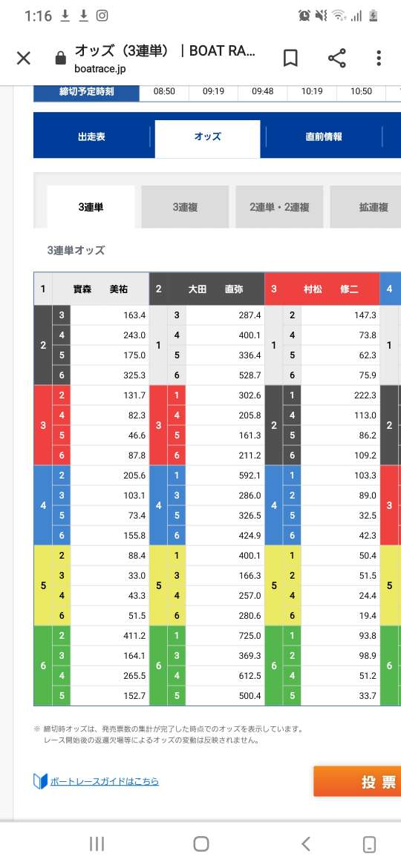Open the three-dot overflow menu

click(378, 58)
